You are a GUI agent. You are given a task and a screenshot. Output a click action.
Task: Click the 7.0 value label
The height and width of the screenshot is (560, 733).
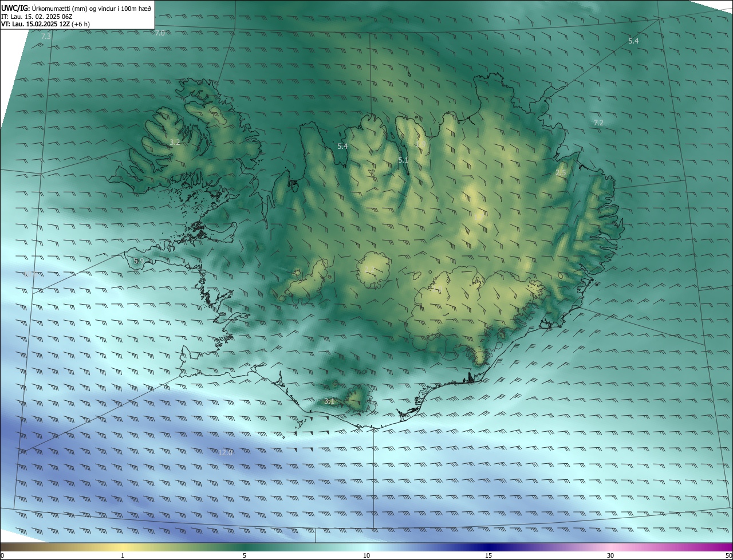(x=160, y=33)
